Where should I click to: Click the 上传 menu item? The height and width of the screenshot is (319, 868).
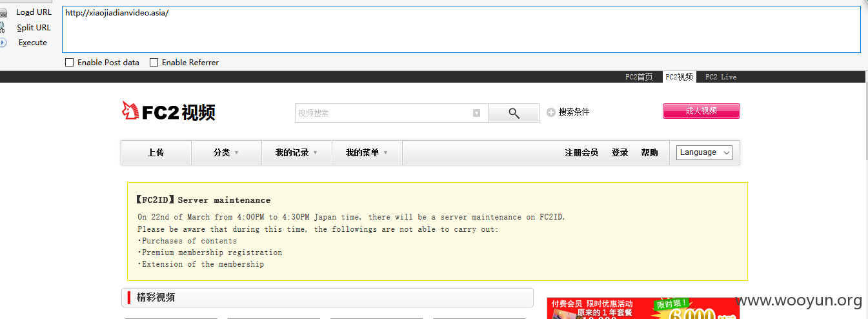(156, 153)
